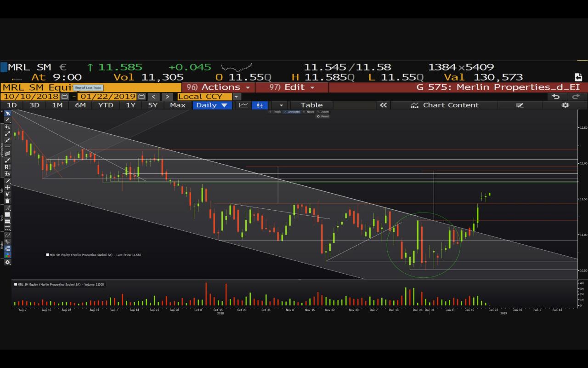Toggle the magnet snap mode
This screenshot has height=368, width=588.
tap(7, 248)
